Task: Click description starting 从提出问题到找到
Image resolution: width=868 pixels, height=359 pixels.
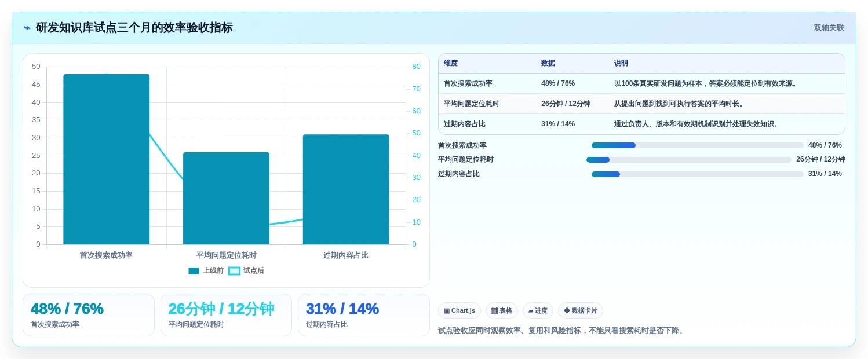Action: tap(680, 104)
